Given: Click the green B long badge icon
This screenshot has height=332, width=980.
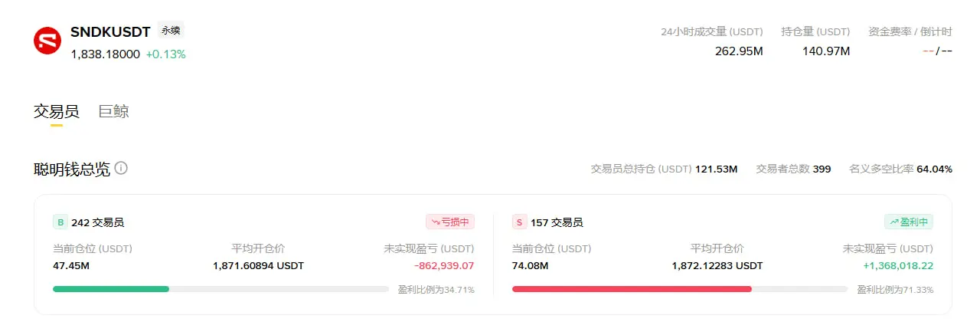Looking at the screenshot, I should point(60,222).
